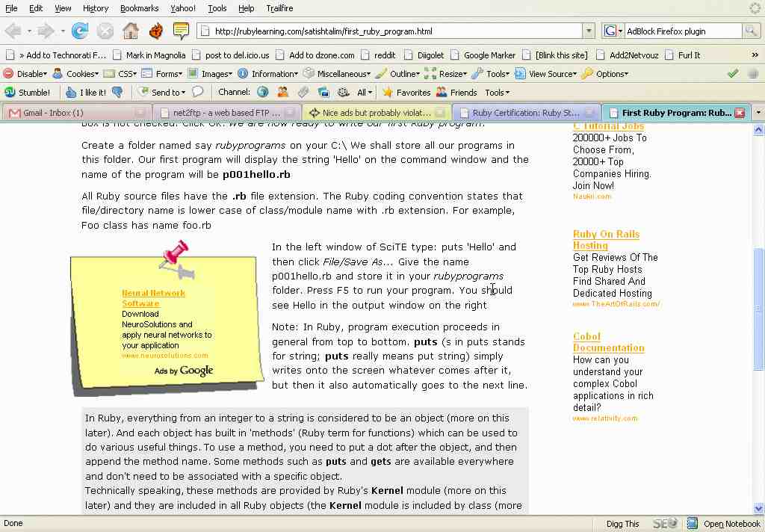
Task: Click the search box with AdBlock text
Action: (x=683, y=31)
